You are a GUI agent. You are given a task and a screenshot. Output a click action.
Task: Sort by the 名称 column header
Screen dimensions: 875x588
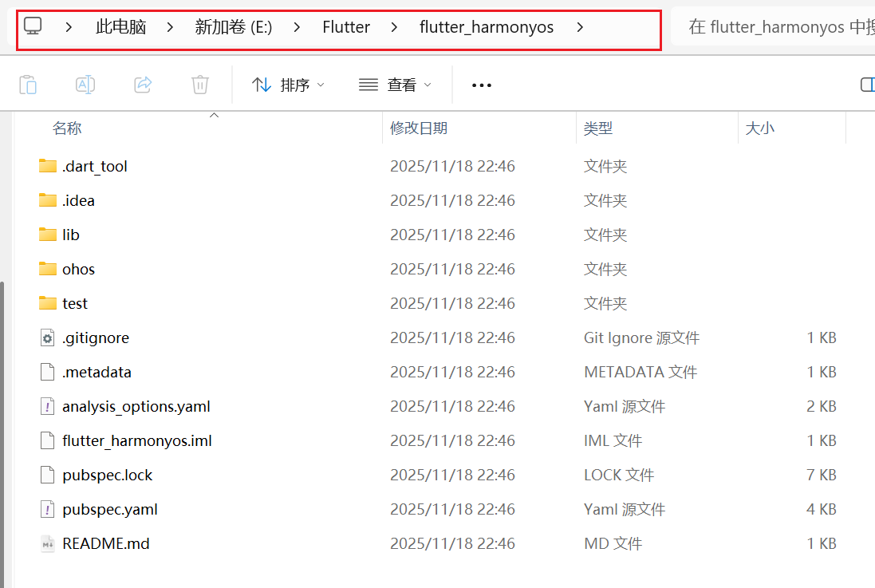point(67,128)
